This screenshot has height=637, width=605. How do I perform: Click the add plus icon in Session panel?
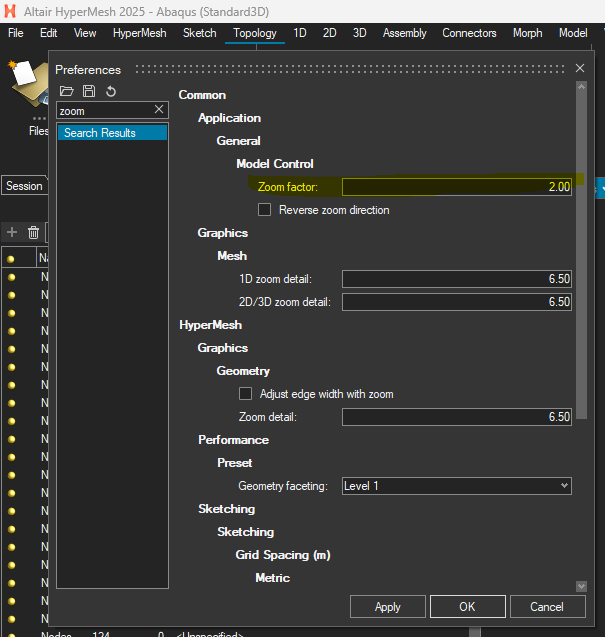12,232
